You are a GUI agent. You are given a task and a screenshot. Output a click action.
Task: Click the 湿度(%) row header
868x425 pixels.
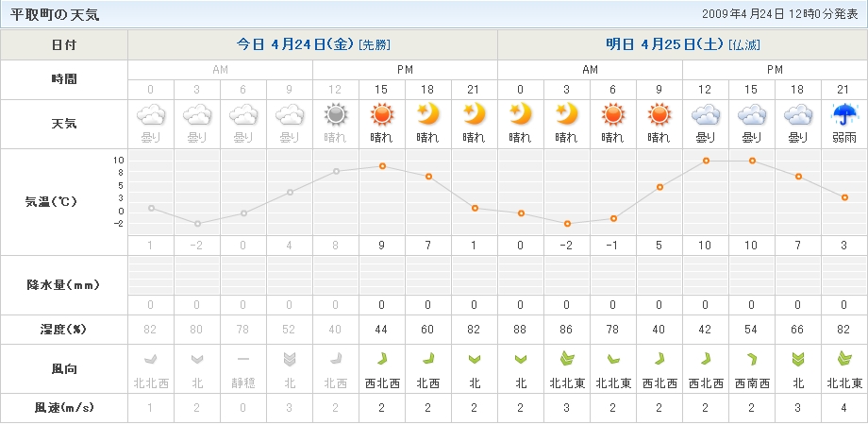pos(64,330)
